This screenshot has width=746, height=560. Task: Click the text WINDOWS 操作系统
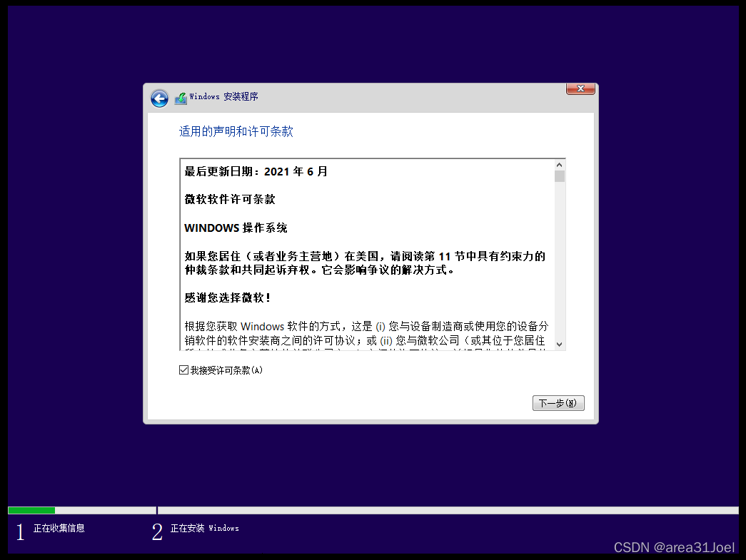pyautogui.click(x=236, y=228)
